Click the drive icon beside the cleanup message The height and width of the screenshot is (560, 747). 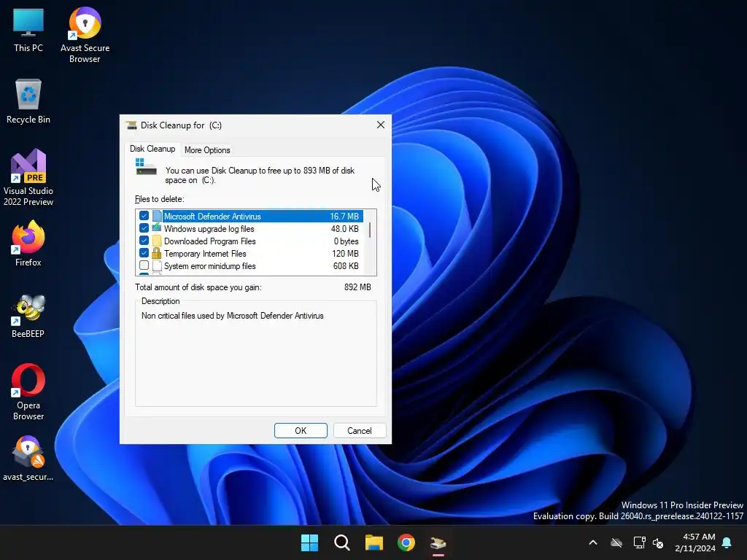146,168
